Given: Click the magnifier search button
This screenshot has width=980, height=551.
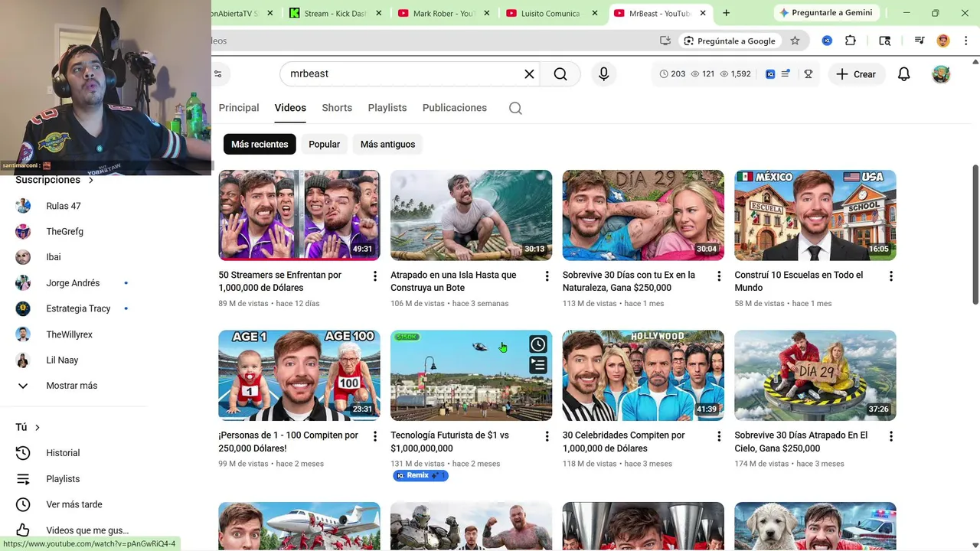Looking at the screenshot, I should click(560, 74).
